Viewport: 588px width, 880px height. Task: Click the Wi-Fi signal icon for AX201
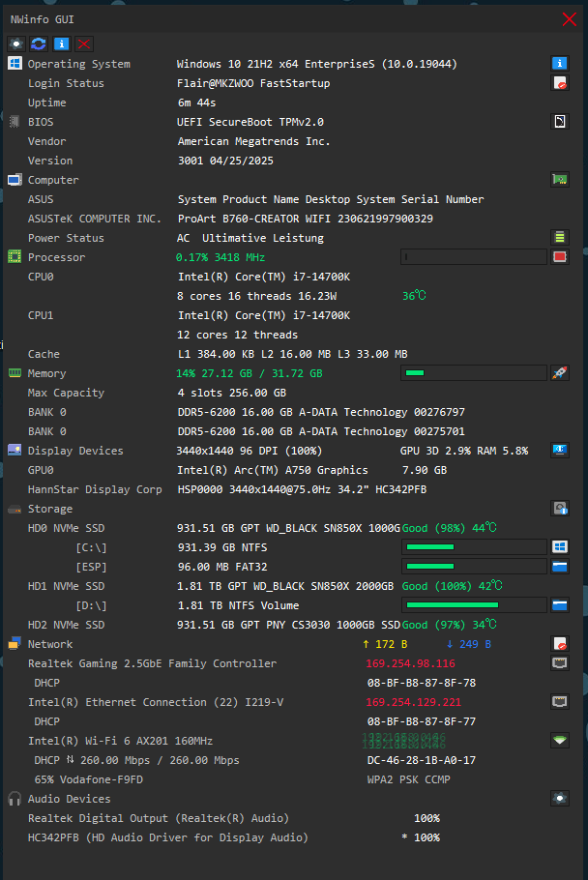click(559, 740)
